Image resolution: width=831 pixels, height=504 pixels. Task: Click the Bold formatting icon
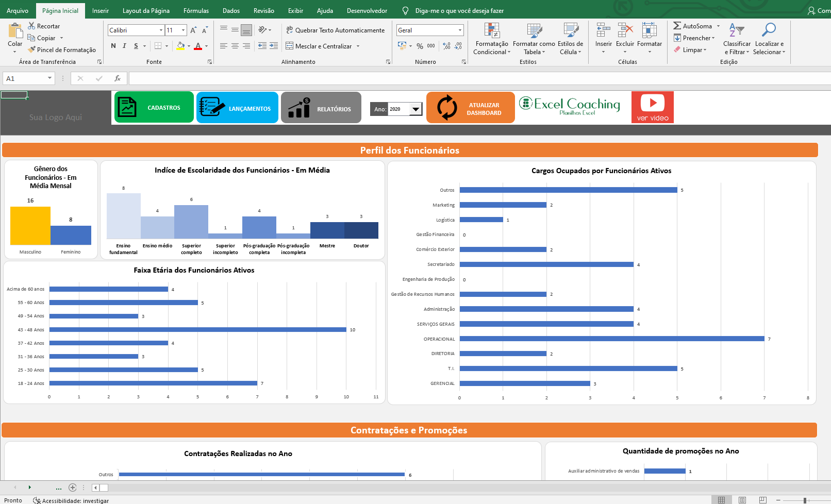click(x=113, y=46)
